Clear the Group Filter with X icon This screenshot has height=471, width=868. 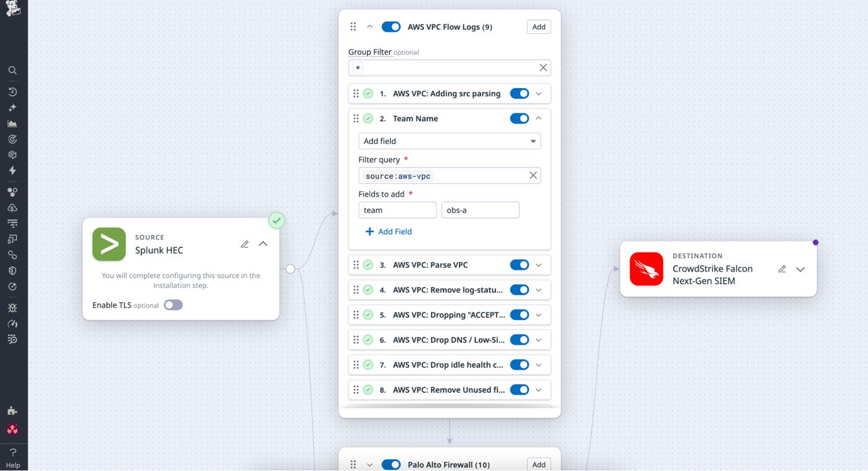tap(543, 68)
